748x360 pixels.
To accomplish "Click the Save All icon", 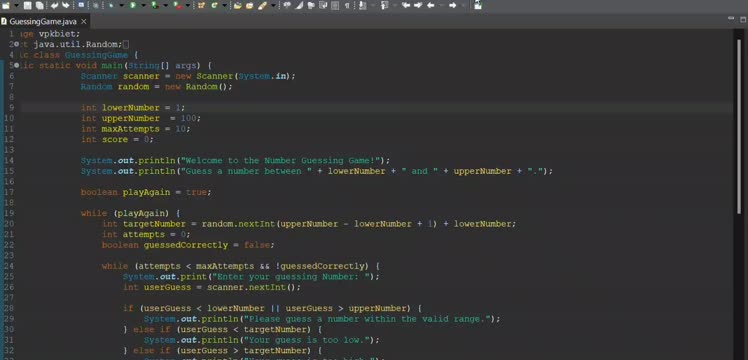I will [40, 5].
